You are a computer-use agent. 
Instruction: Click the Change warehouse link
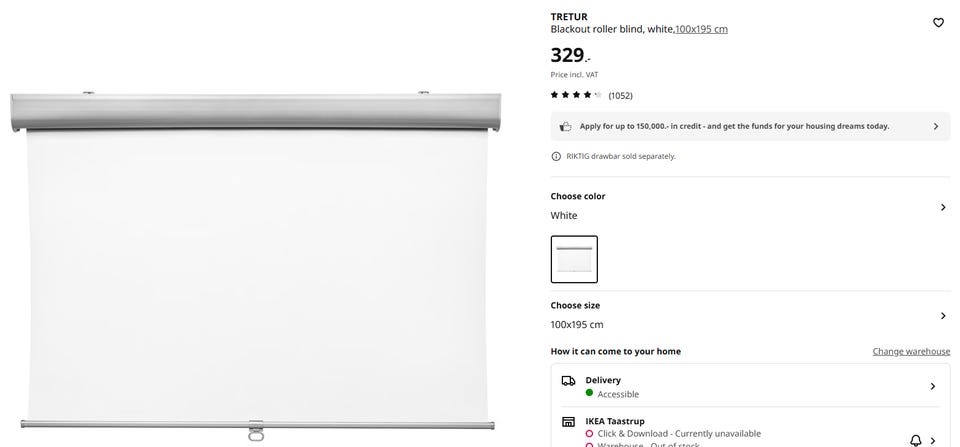[911, 351]
